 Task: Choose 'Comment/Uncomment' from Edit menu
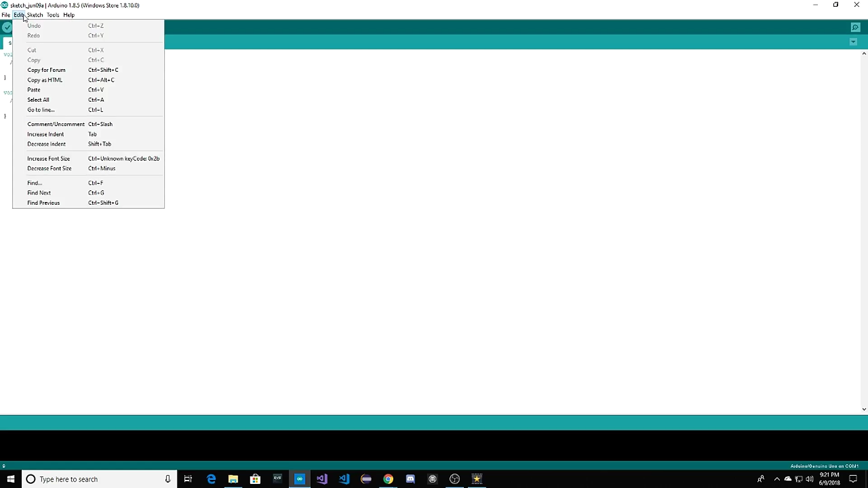(x=56, y=124)
